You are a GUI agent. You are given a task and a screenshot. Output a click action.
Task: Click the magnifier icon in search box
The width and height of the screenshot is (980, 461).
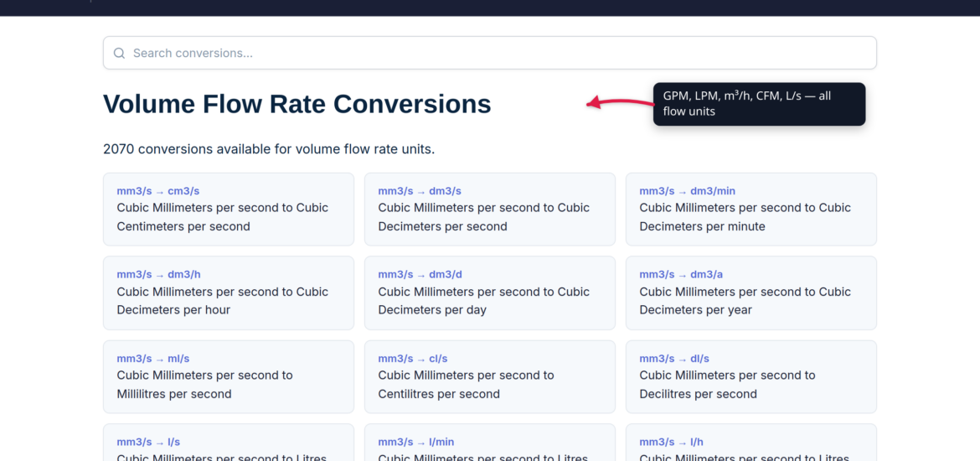click(x=120, y=53)
